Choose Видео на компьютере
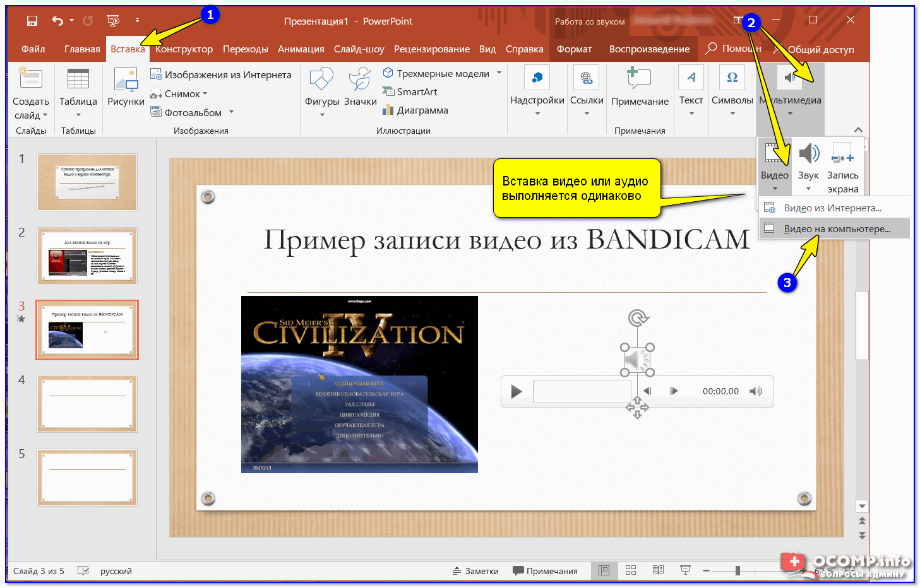The image size is (920, 588). (x=834, y=228)
